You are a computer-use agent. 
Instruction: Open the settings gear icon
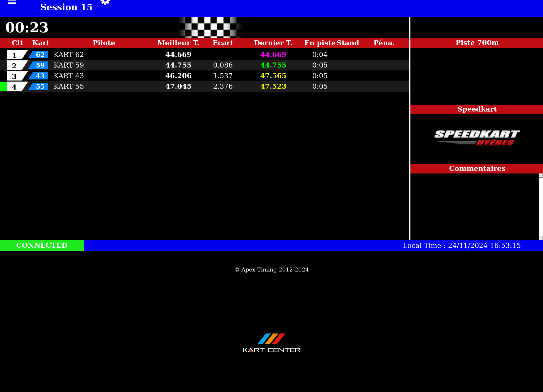tap(105, 2)
